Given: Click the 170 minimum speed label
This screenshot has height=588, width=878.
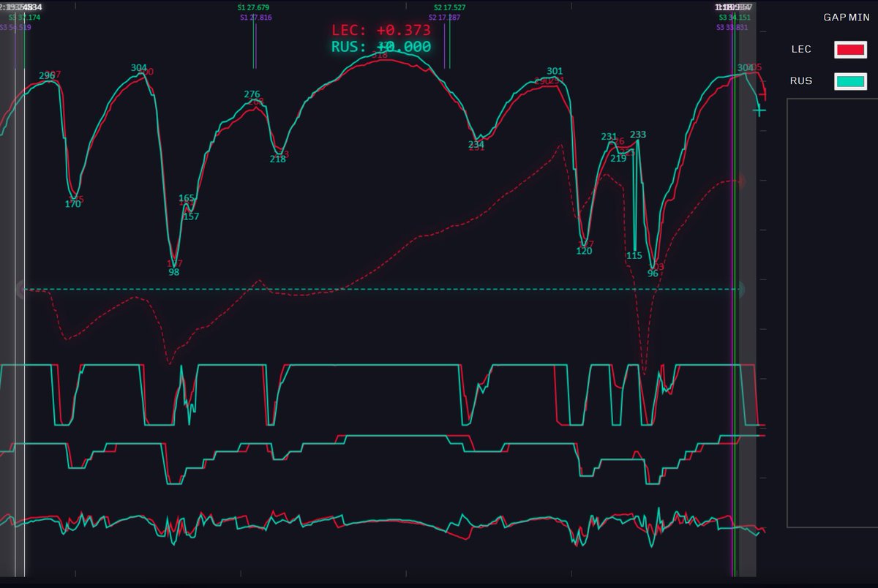Looking at the screenshot, I should pos(72,204).
